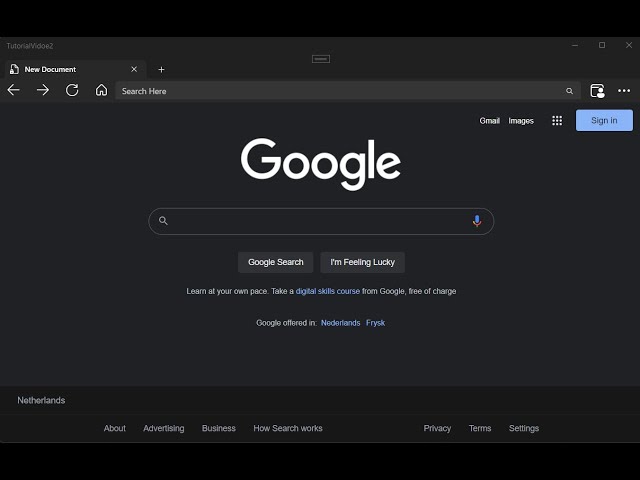Viewport: 640px width, 480px height.
Task: Click the Google logo
Action: click(x=321, y=164)
